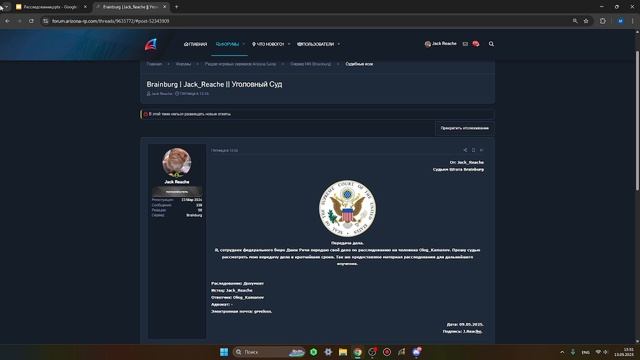This screenshot has height=360, width=640.
Task: Click the taskbar search box
Action: (x=269, y=352)
